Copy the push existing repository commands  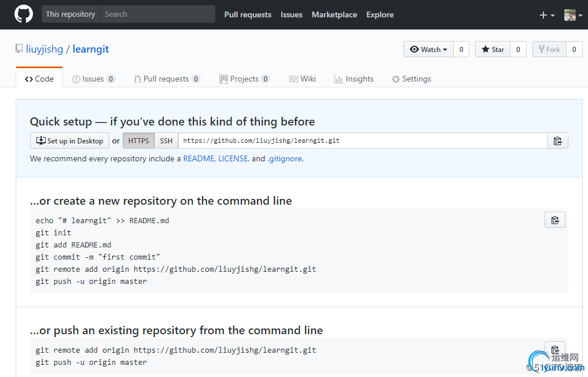pyautogui.click(x=555, y=350)
